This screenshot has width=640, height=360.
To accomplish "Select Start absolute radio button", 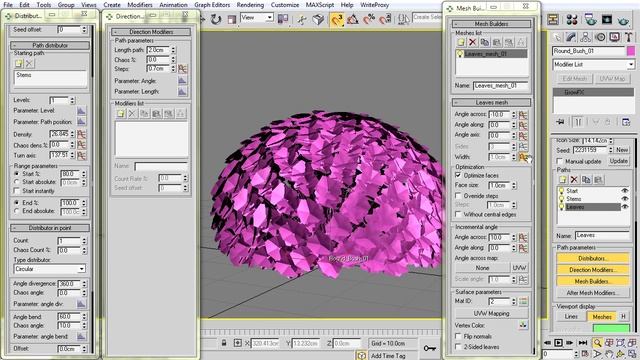I will (x=17, y=182).
